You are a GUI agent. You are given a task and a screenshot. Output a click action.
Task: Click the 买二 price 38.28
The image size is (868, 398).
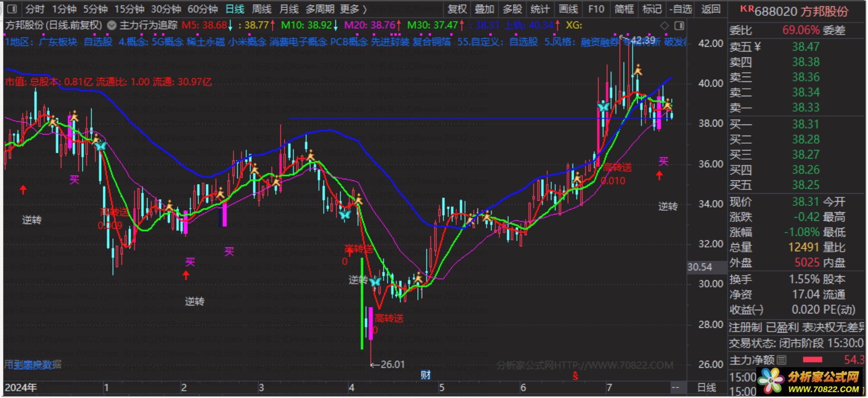[806, 139]
